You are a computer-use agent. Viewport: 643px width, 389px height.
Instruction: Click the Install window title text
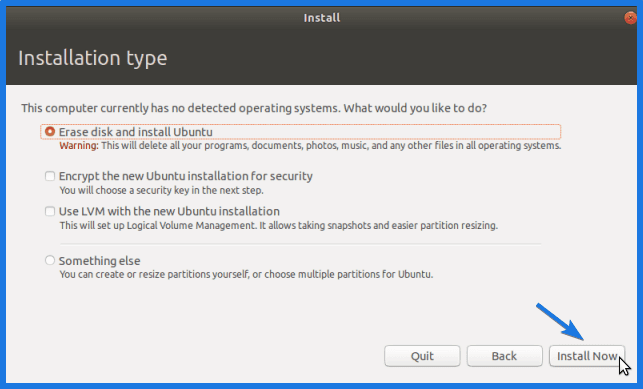[322, 18]
